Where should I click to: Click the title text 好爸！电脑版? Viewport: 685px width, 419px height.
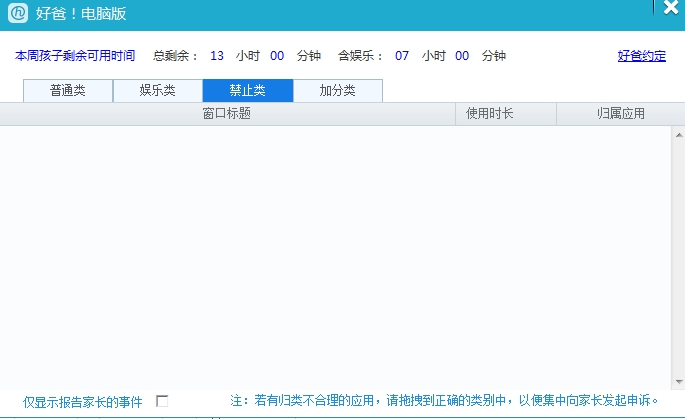80,15
